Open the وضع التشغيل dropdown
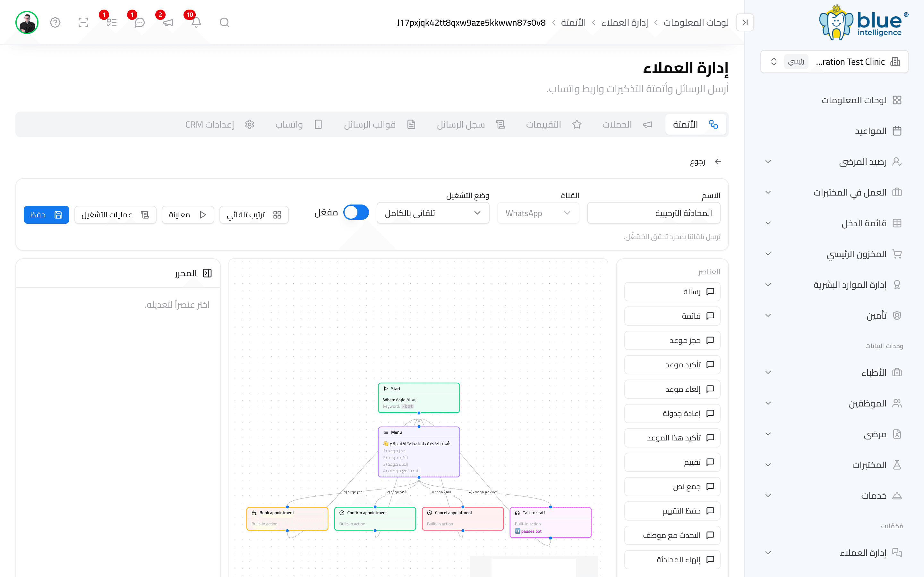The image size is (924, 577). (x=432, y=213)
